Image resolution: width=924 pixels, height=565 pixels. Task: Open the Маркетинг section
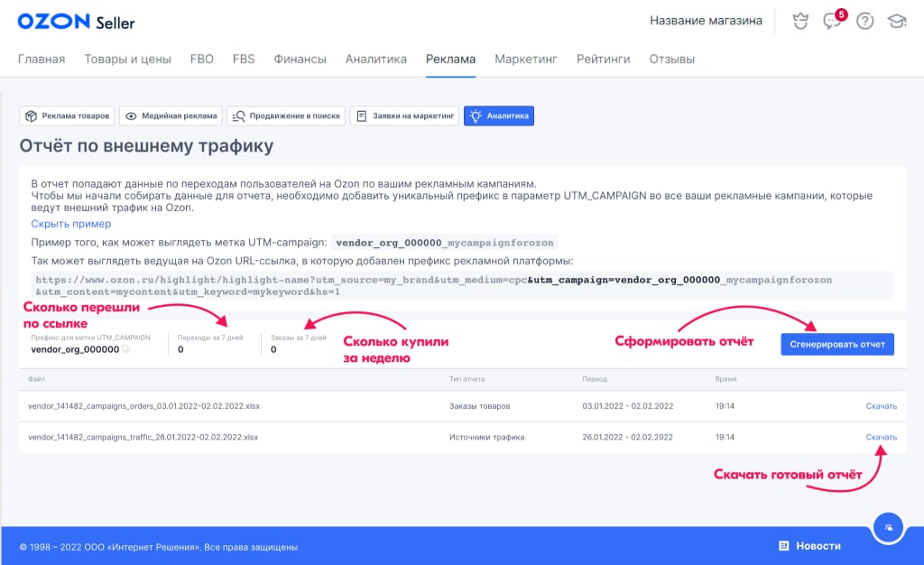[526, 59]
